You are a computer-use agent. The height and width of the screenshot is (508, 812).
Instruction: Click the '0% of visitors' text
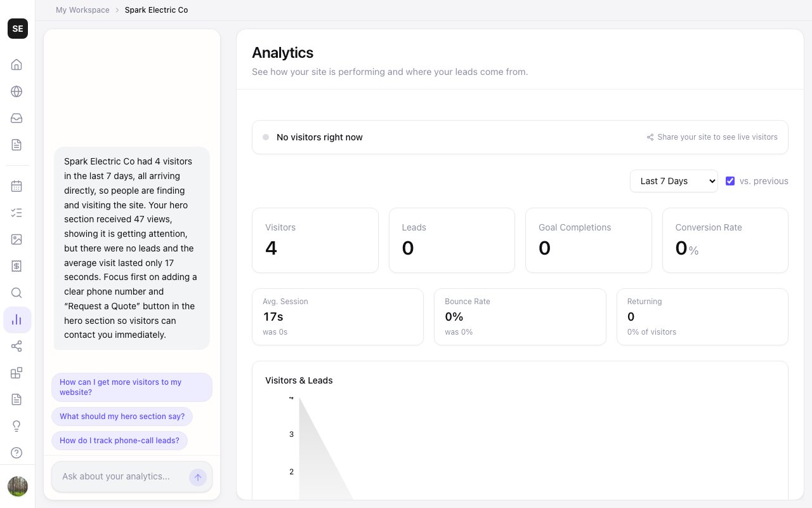652,332
